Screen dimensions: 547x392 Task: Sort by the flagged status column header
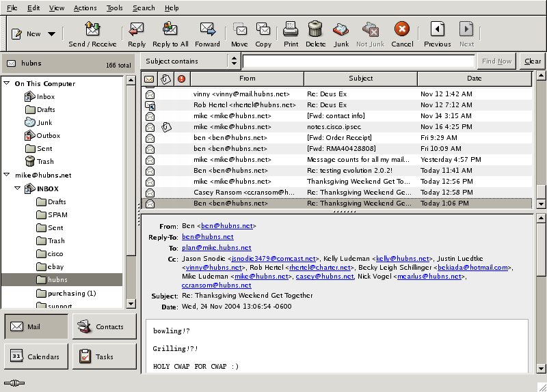coord(181,79)
